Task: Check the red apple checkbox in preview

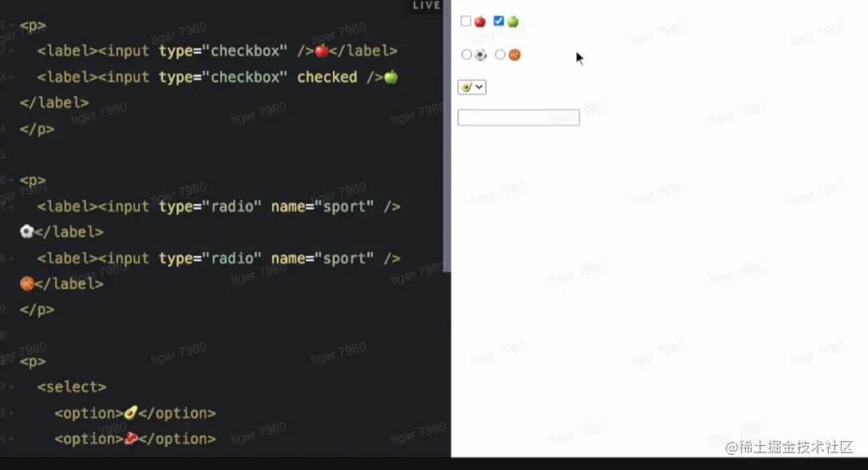Action: (466, 21)
